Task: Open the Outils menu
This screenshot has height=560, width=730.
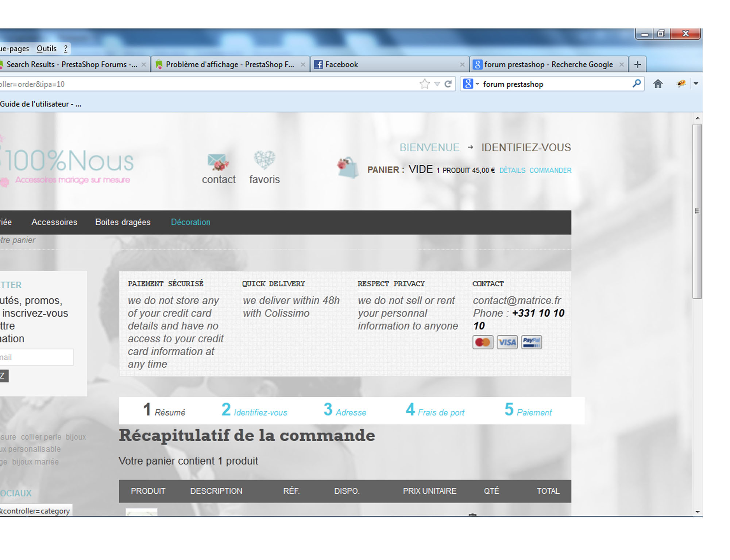Action: pos(47,48)
